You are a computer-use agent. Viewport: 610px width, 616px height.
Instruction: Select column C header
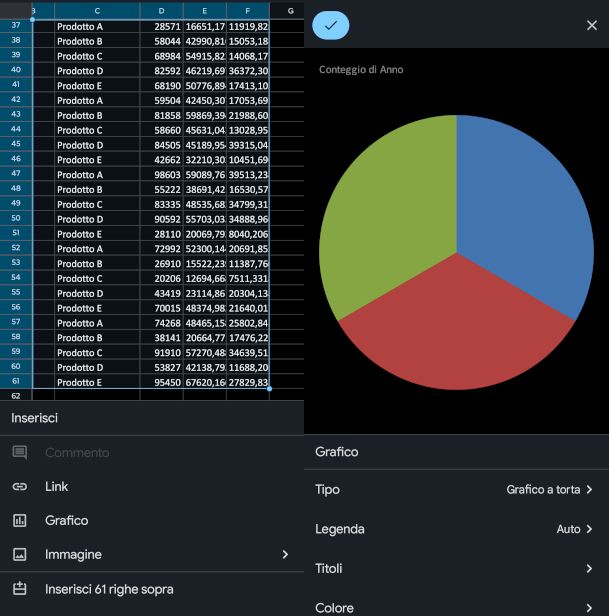point(97,11)
